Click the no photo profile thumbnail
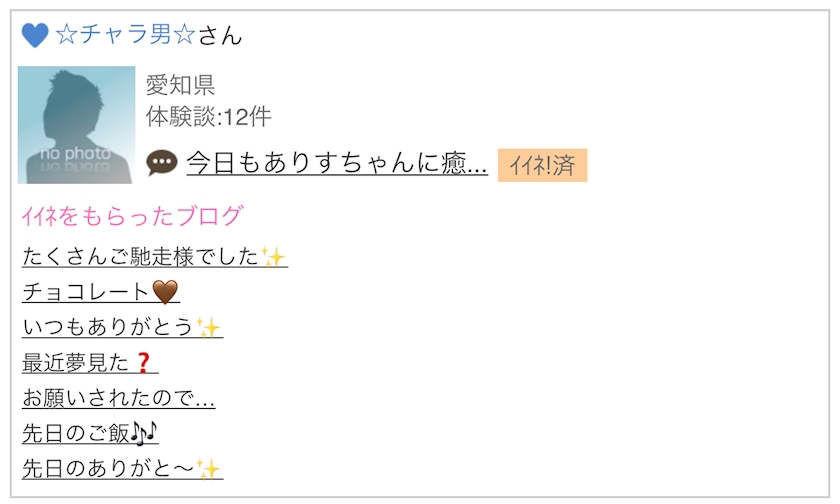Viewport: 840px width, 504px height. pos(76,125)
